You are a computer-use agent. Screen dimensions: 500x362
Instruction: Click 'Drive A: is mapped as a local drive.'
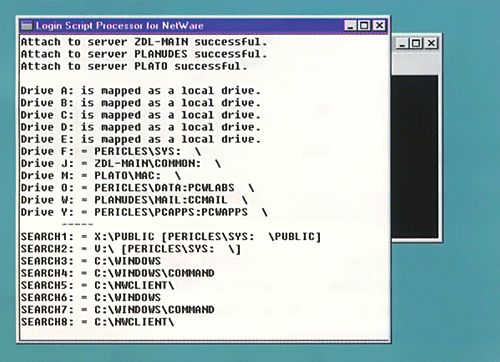[x=140, y=91]
